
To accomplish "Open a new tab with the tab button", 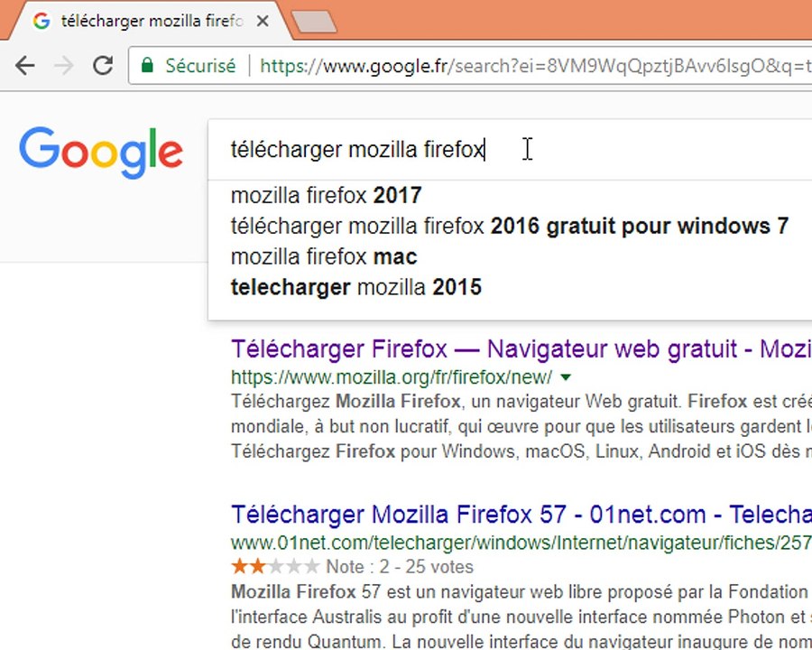I will [x=314, y=22].
